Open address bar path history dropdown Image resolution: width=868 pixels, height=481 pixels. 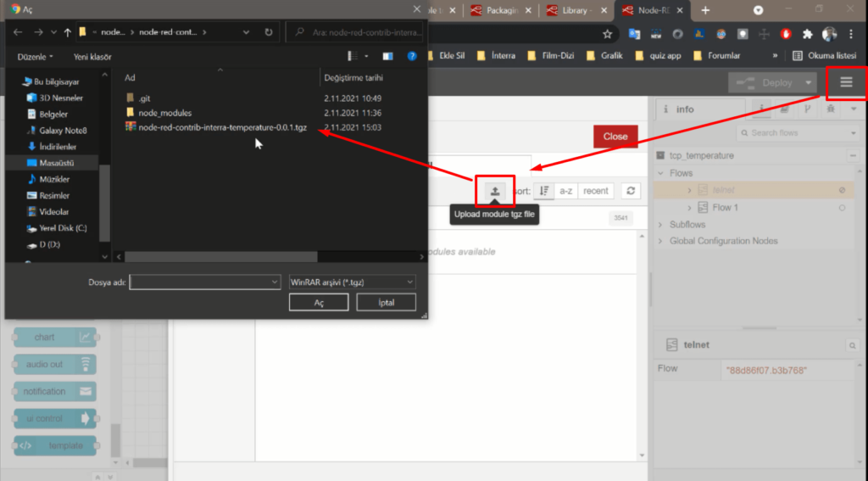[246, 32]
